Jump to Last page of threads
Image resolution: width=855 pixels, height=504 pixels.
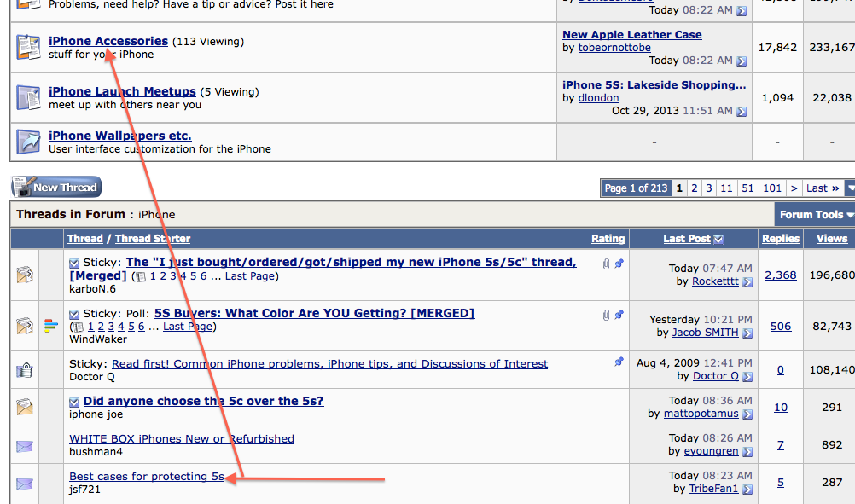click(823, 188)
